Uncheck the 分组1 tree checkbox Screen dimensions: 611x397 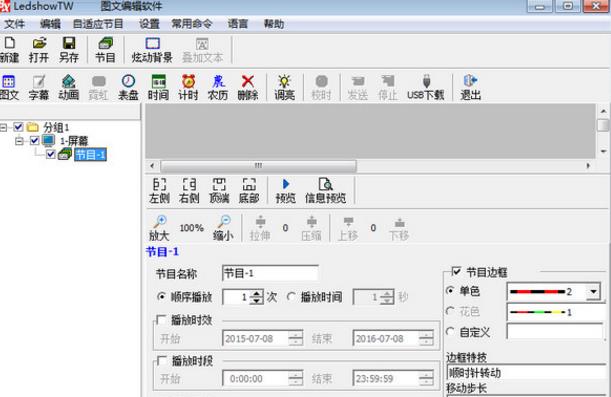[18, 127]
